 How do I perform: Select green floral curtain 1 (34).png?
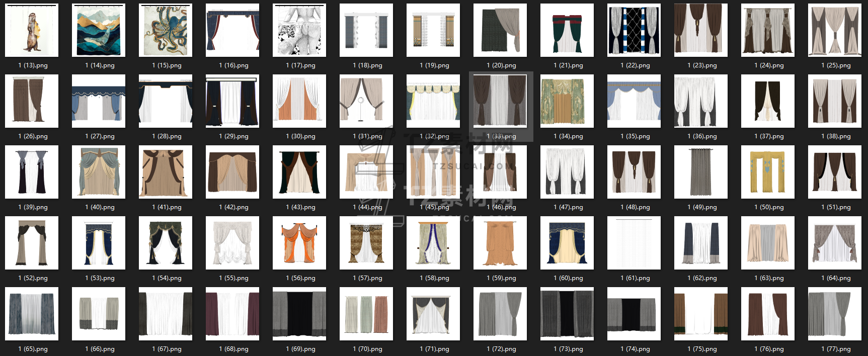tap(567, 101)
